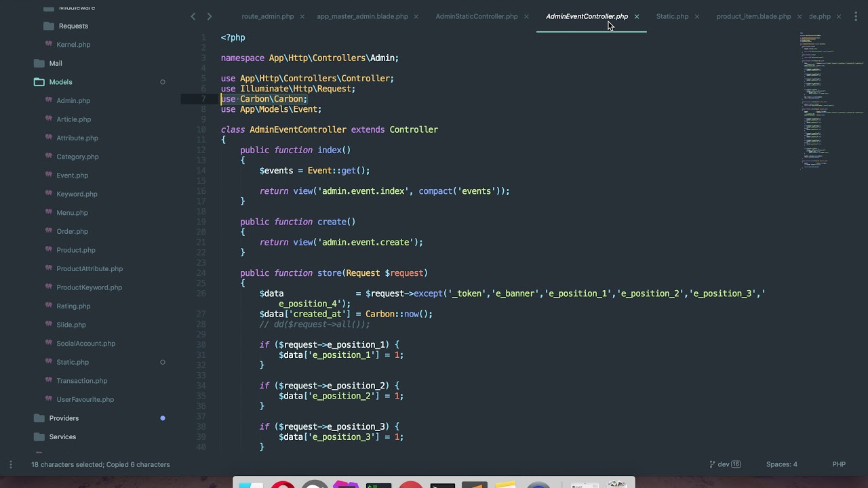Close the Static.php tab

(696, 16)
